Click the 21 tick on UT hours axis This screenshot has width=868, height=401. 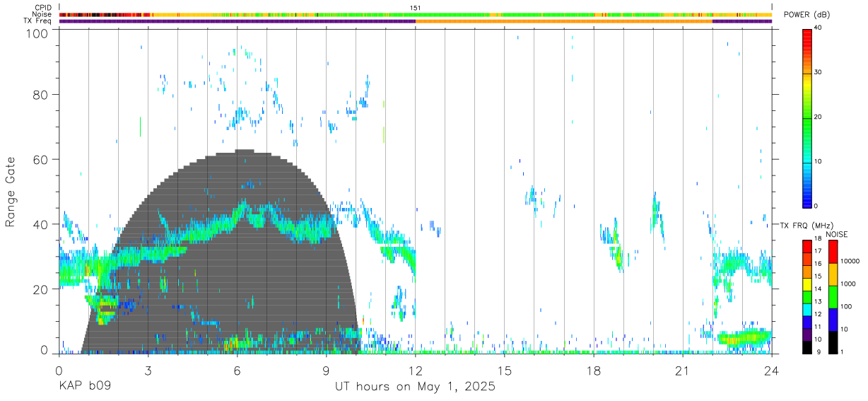[683, 370]
